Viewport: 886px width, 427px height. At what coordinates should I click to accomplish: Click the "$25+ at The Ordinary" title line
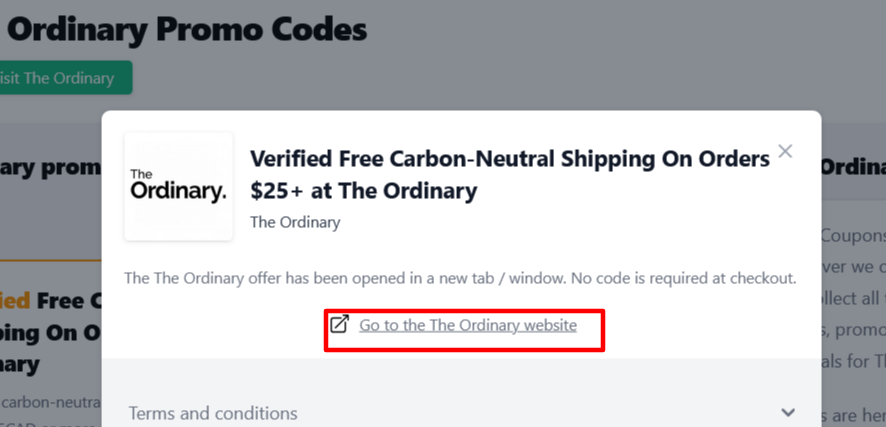363,190
